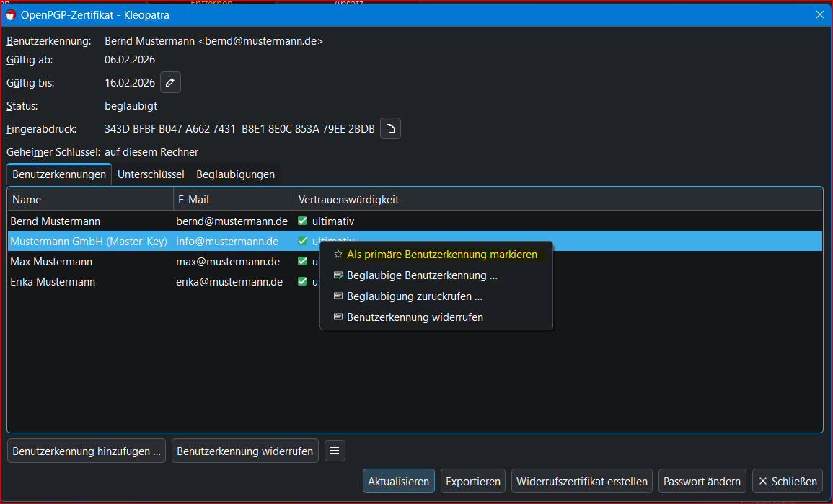This screenshot has width=833, height=504.
Task: Click the icon next to Benutzerkennung widerrufen entry
Action: pos(338,317)
